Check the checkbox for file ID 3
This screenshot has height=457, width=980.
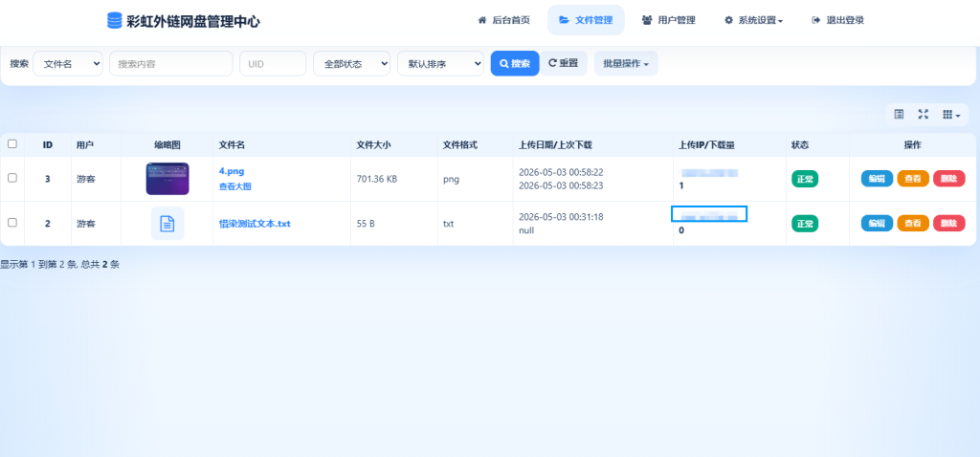11,178
